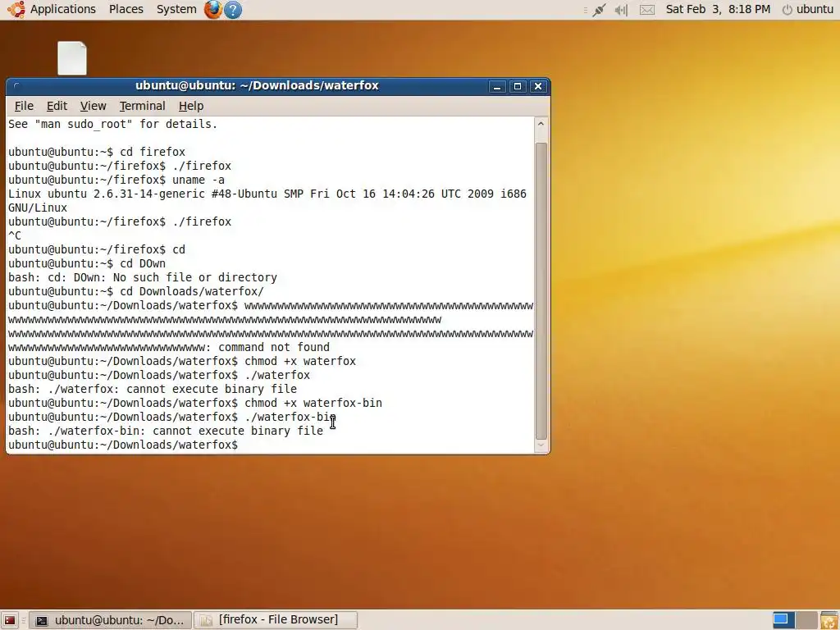Open the Trash icon in bottom panel
Screen dimensions: 840x630
[x=829, y=620]
